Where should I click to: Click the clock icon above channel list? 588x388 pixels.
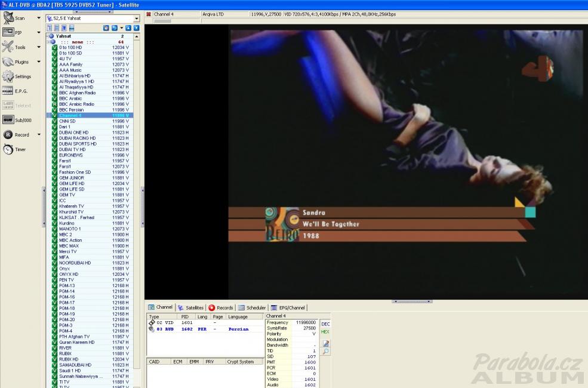106,28
